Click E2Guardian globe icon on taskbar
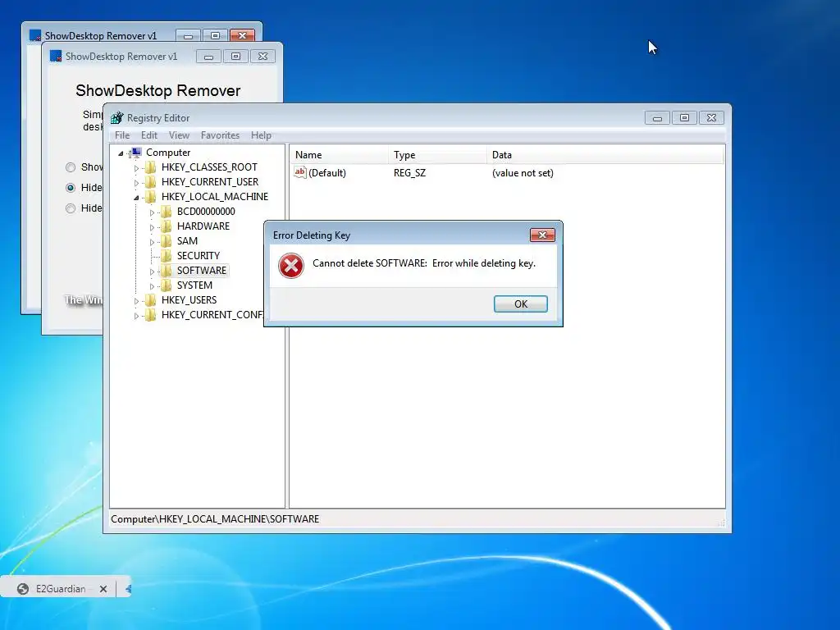 pos(22,589)
